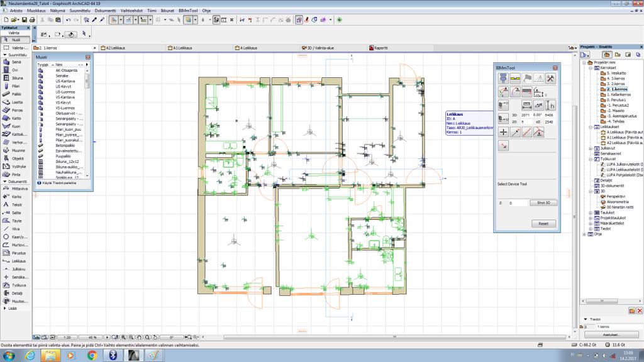Expand the Lisää toolbox section
644x362 pixels.
coord(4,308)
